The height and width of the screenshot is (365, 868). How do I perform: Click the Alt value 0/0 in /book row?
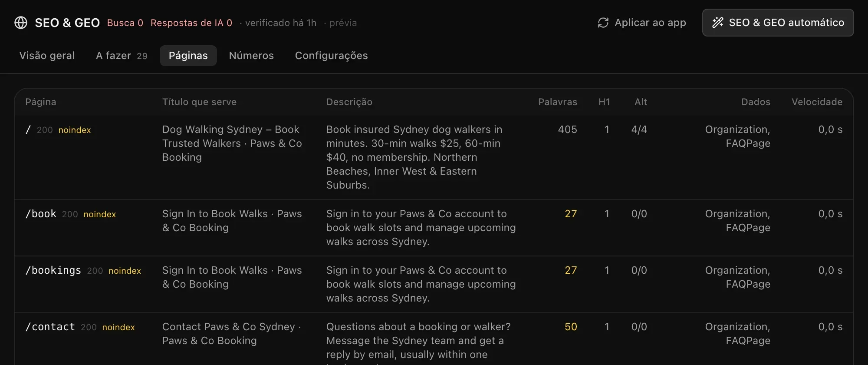coord(639,214)
